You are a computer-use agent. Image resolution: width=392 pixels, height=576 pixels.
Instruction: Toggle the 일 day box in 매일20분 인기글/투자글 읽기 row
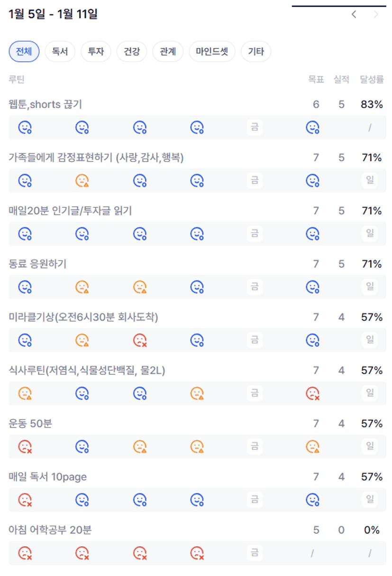click(x=370, y=233)
